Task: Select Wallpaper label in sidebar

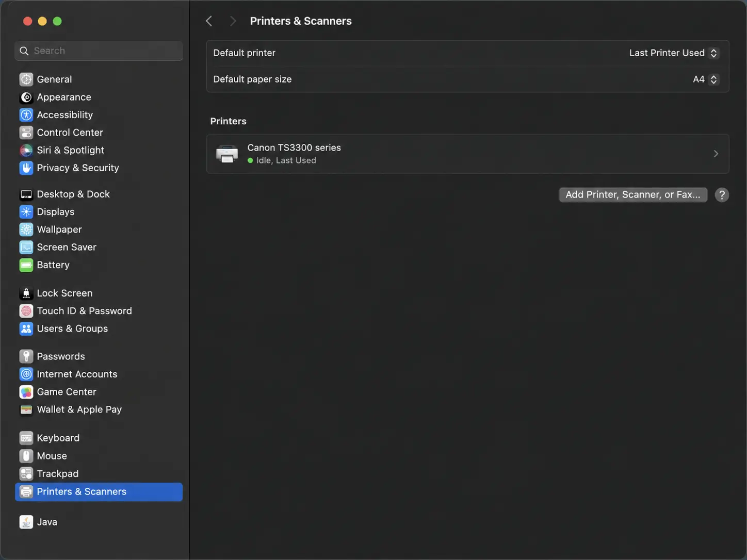Action: 59,229
